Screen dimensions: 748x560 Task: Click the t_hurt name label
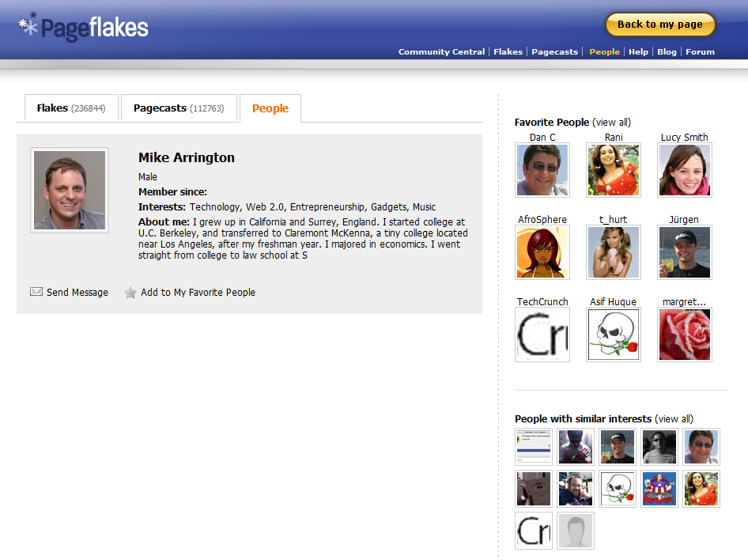613,219
